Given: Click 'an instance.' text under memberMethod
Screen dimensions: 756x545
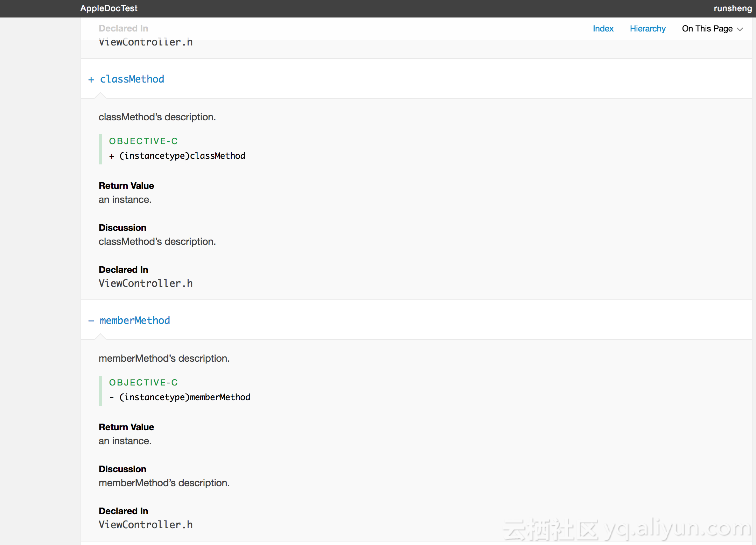Looking at the screenshot, I should click(125, 441).
